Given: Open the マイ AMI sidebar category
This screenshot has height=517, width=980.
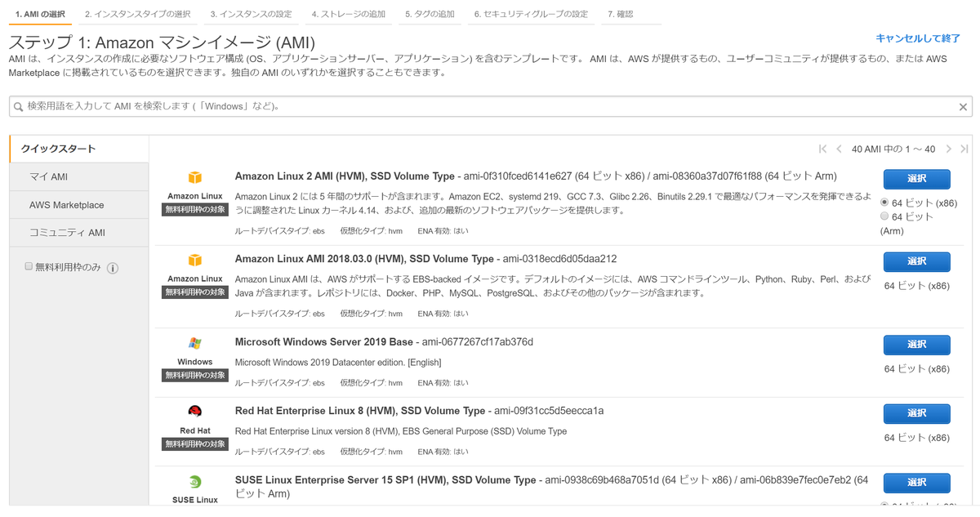Looking at the screenshot, I should pyautogui.click(x=49, y=176).
